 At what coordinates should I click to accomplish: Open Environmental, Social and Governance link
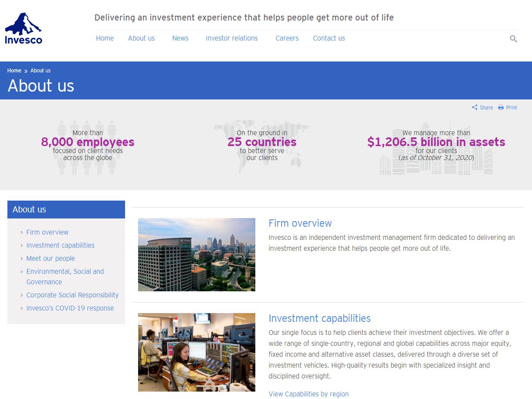tap(65, 277)
